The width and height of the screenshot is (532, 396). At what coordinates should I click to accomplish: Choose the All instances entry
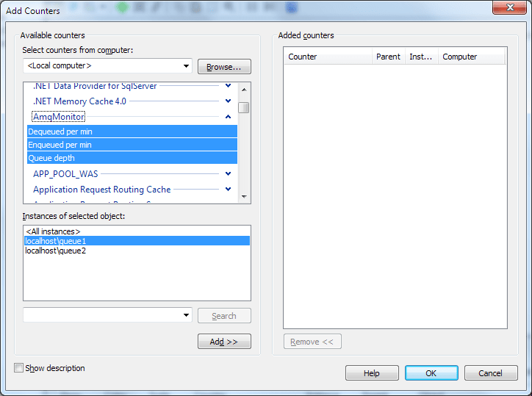[x=53, y=231]
